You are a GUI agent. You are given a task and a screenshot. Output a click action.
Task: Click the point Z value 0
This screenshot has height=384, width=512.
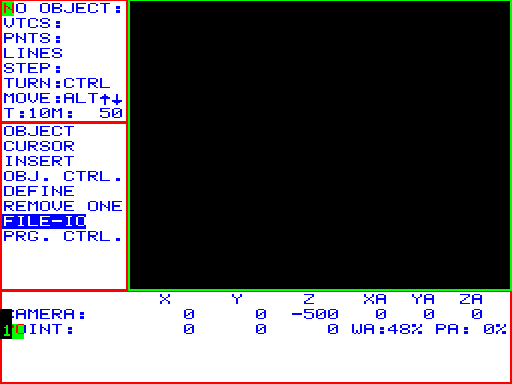click(333, 329)
